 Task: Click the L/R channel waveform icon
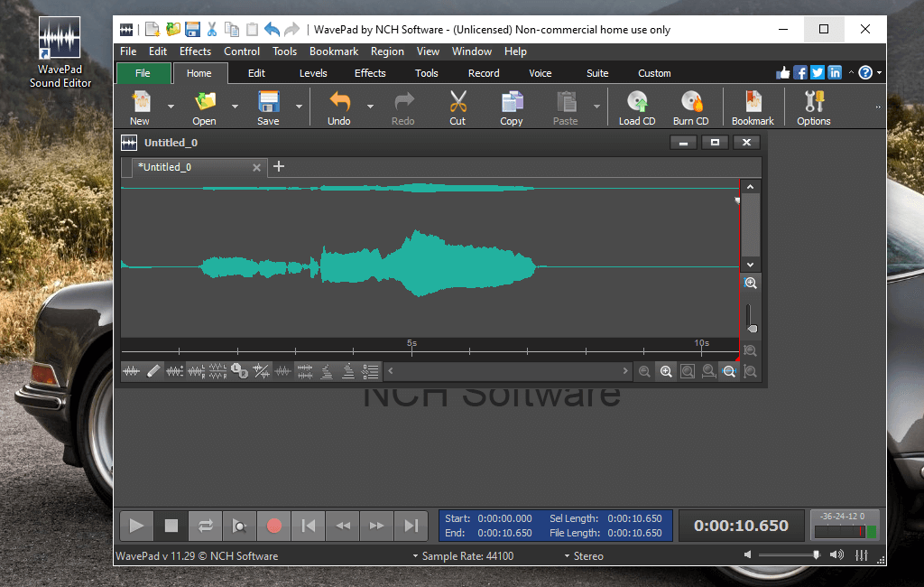(x=196, y=371)
